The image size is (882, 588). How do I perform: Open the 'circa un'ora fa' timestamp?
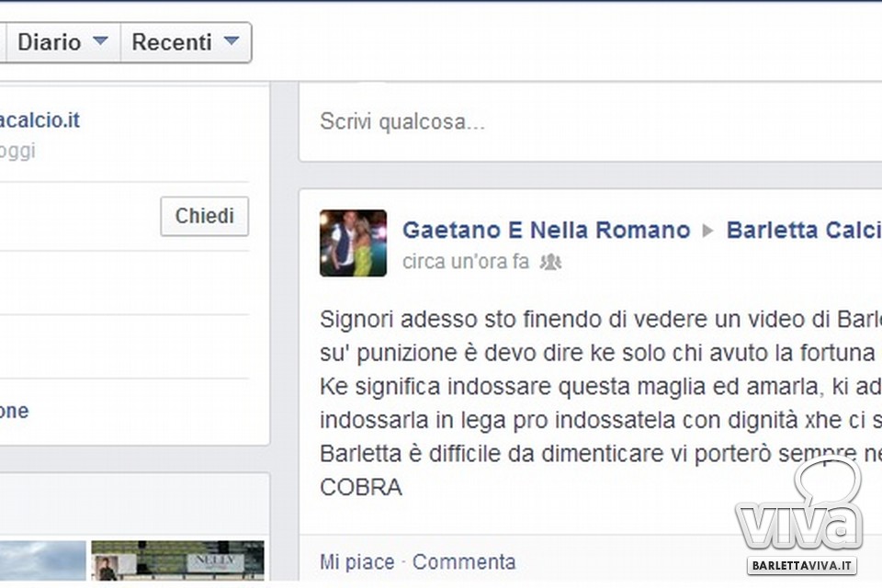click(x=465, y=262)
